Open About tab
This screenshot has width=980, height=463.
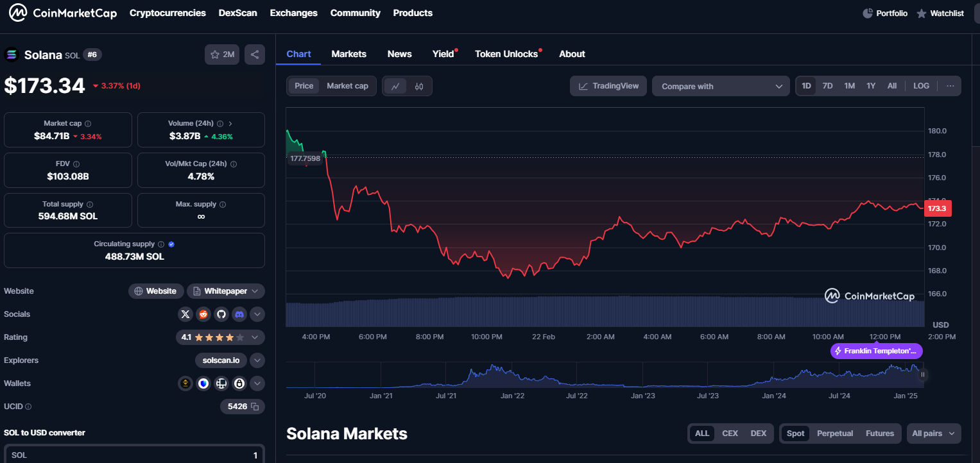click(572, 54)
